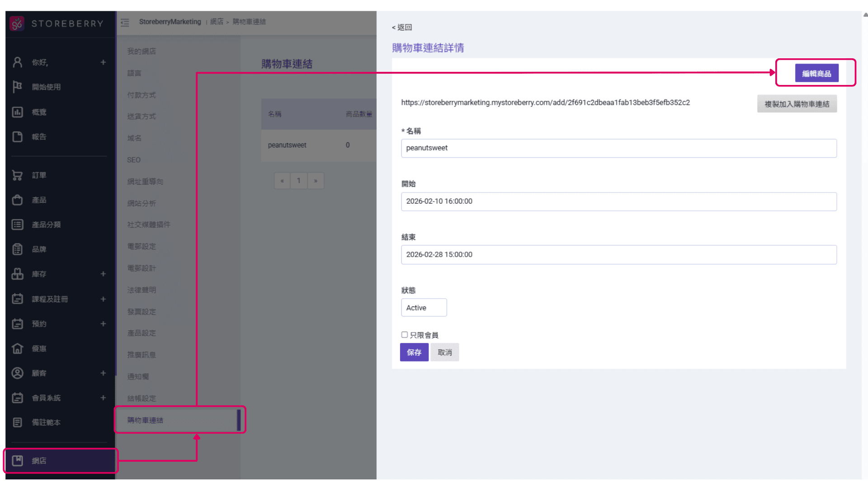Open the SEO settings menu item
This screenshot has height=488, width=868.
click(x=134, y=160)
